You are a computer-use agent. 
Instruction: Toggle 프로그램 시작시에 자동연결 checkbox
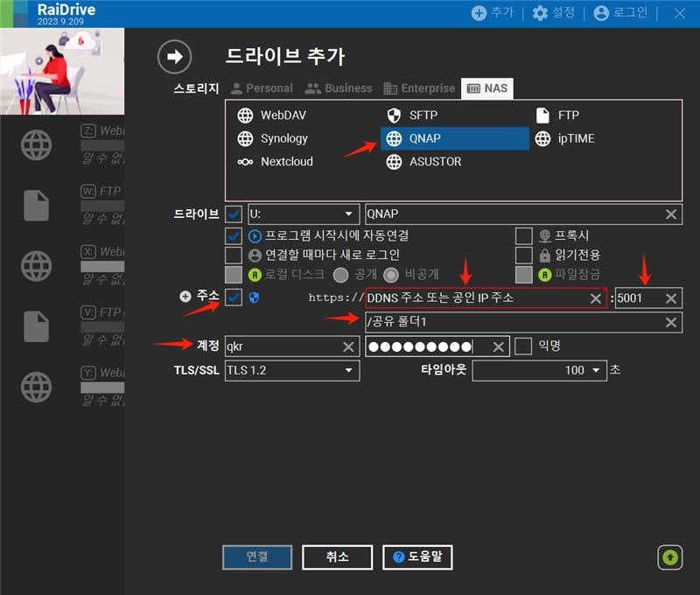(234, 235)
